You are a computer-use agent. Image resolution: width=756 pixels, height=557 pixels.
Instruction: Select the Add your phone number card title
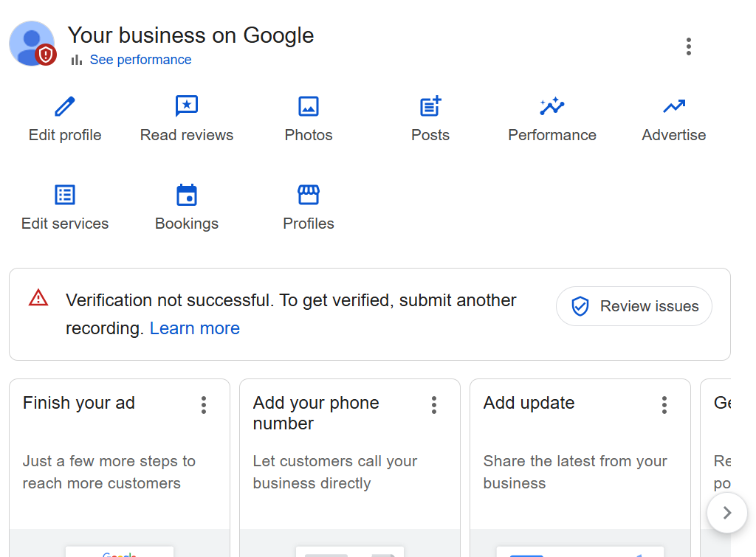(x=316, y=413)
